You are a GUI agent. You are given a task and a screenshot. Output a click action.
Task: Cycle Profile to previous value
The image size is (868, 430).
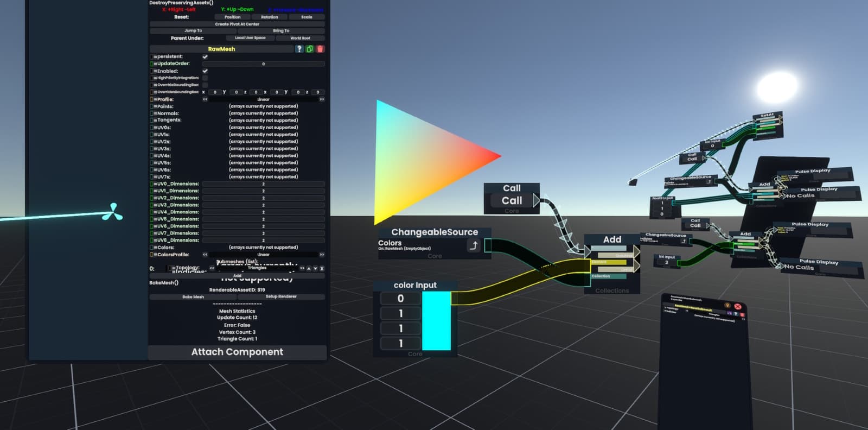coord(205,99)
